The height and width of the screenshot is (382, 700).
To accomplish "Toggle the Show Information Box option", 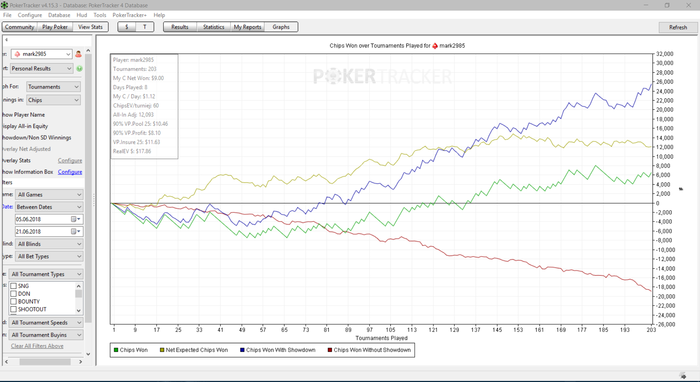I will 28,172.
